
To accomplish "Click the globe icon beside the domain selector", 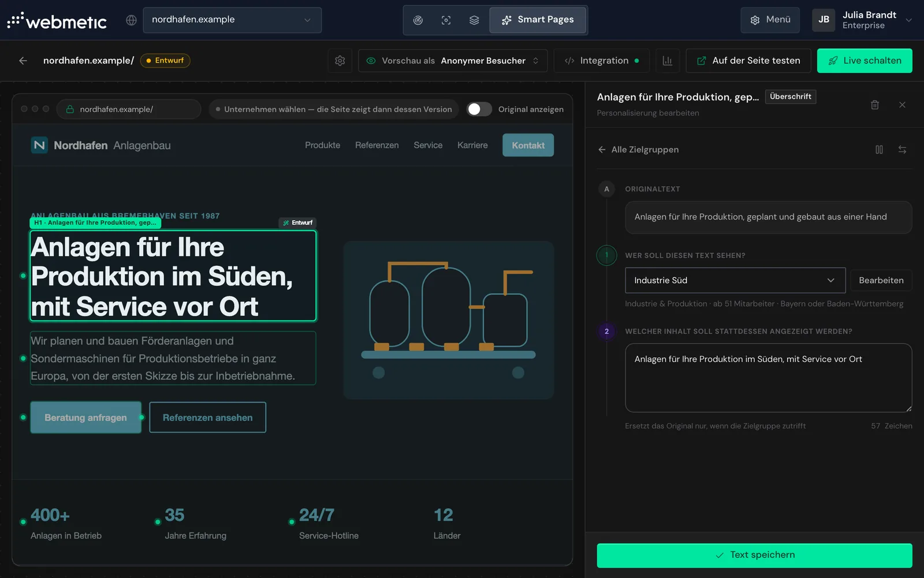I will tap(131, 20).
